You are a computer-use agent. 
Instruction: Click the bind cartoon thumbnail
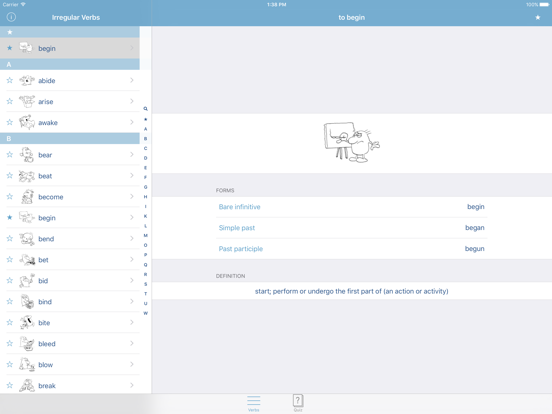pyautogui.click(x=27, y=302)
